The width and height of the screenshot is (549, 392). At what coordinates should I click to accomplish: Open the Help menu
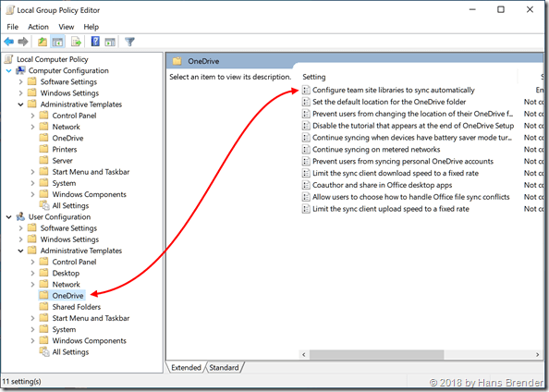91,27
